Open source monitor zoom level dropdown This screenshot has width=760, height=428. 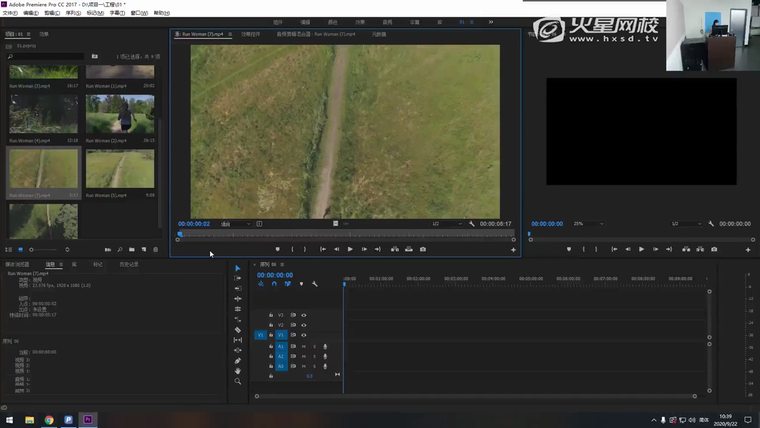coord(236,224)
